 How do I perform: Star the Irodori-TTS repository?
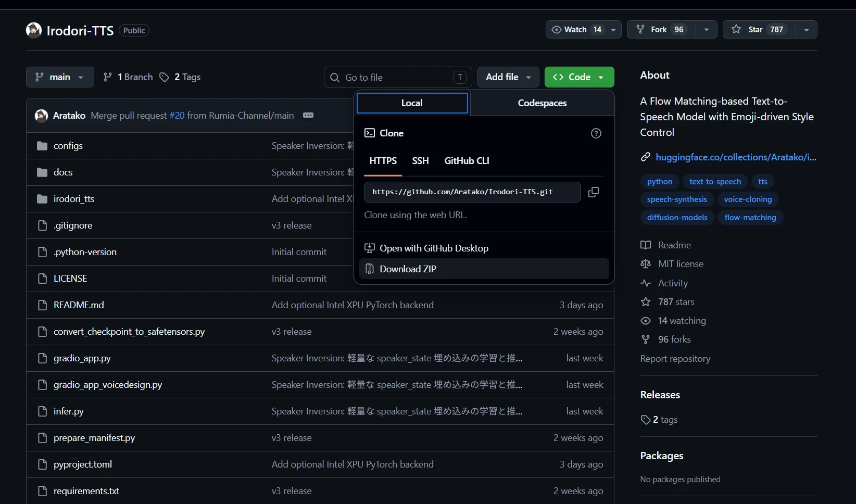[x=759, y=30]
